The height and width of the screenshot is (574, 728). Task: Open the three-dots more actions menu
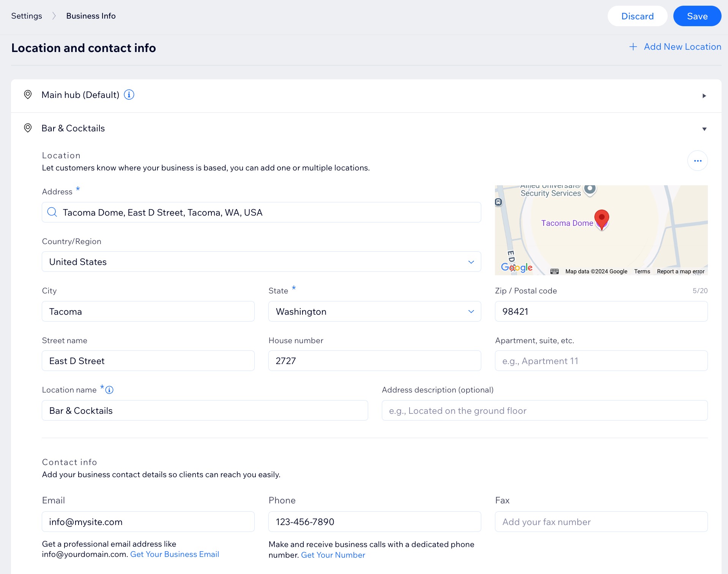698,161
